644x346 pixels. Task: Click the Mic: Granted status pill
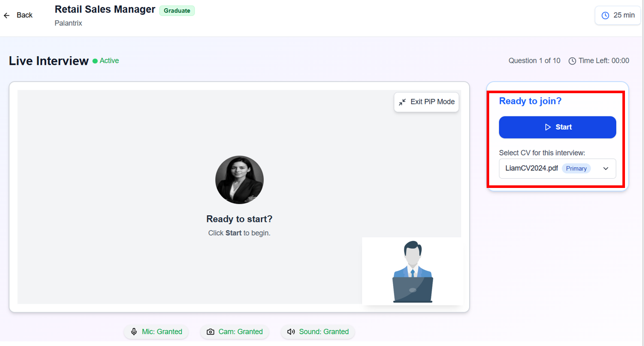tap(156, 332)
